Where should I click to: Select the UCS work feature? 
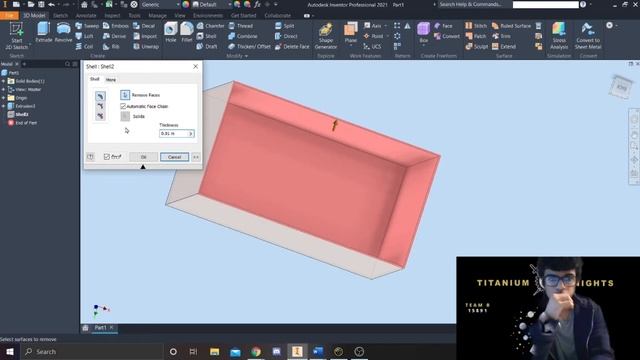click(x=372, y=47)
